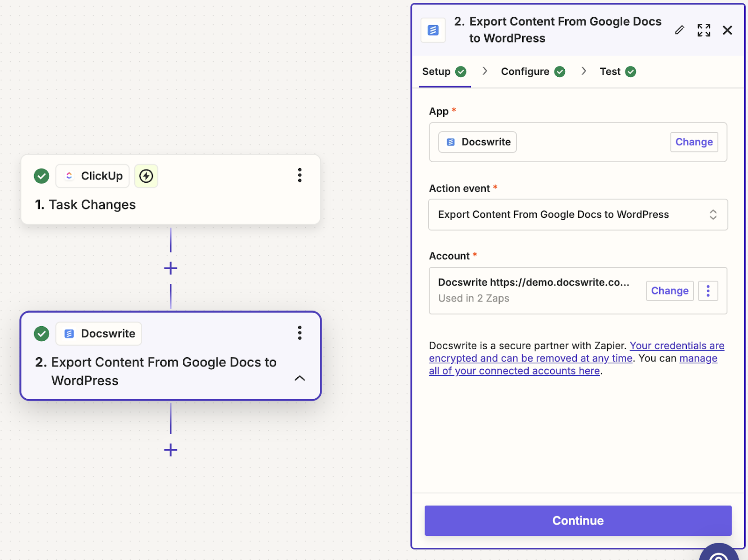748x560 pixels.
Task: Open the manage connected accounts link
Action: (573, 365)
